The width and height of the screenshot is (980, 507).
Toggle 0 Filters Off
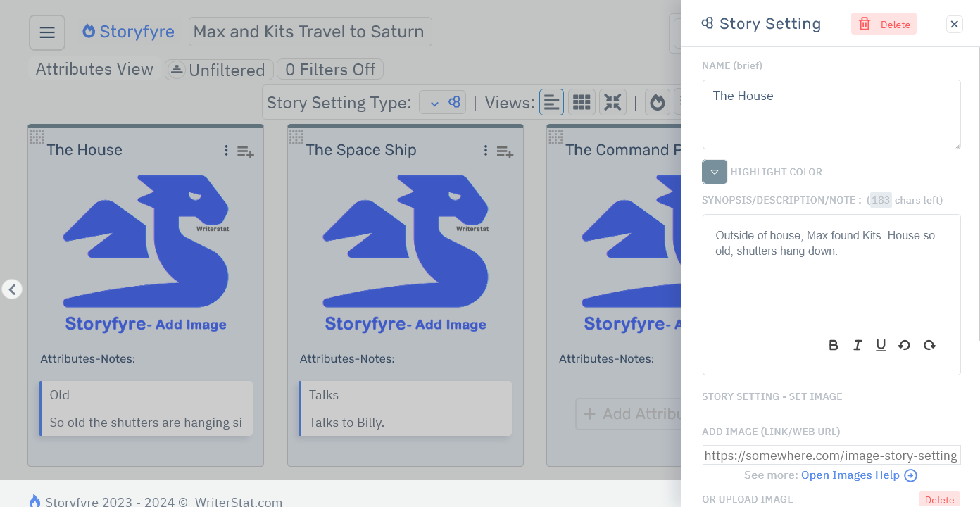pos(329,69)
